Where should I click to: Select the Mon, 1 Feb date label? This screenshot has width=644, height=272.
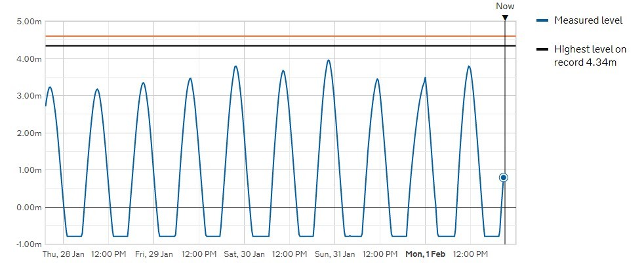tap(426, 254)
